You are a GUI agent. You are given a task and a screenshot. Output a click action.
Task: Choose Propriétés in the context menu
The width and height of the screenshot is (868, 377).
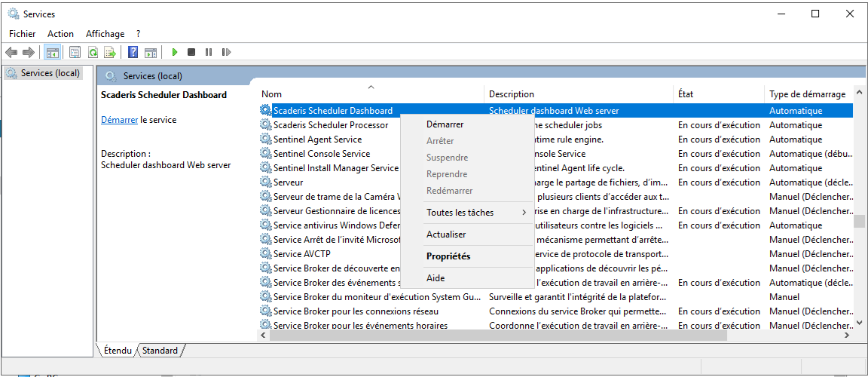pos(467,256)
